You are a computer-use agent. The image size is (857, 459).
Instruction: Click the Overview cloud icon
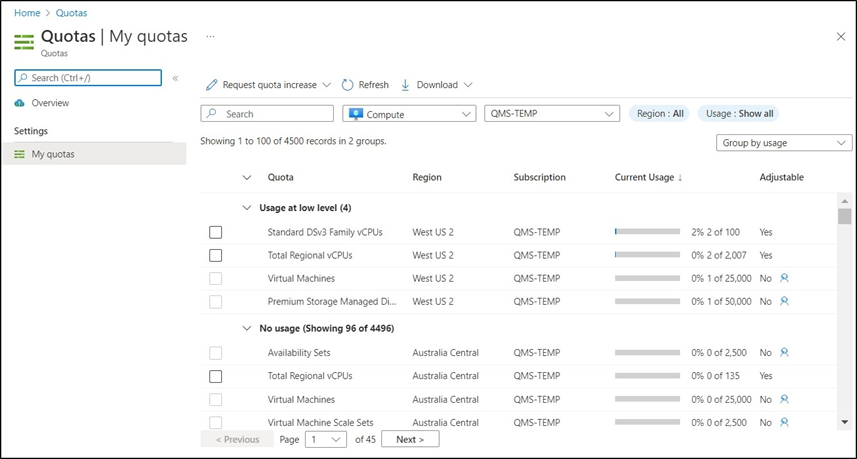20,103
